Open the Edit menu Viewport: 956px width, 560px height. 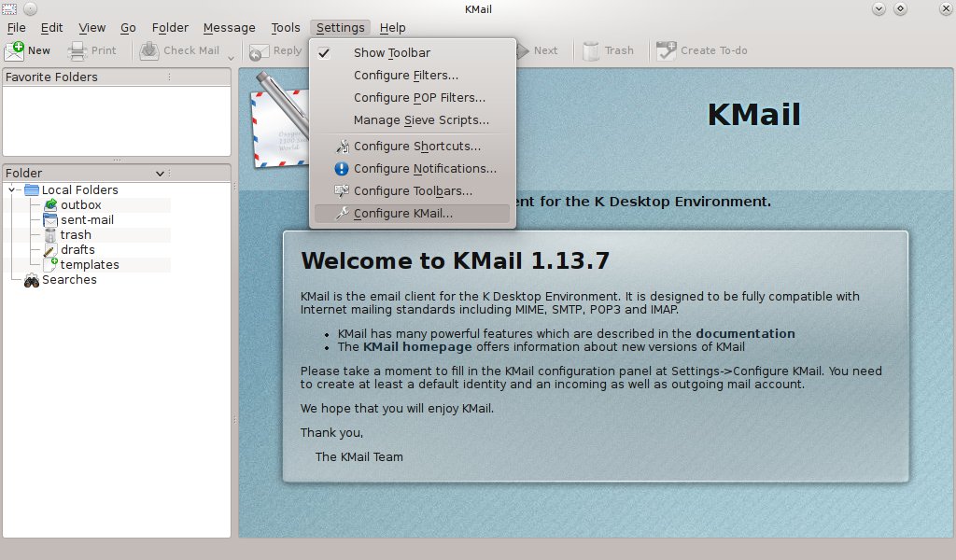(x=52, y=28)
